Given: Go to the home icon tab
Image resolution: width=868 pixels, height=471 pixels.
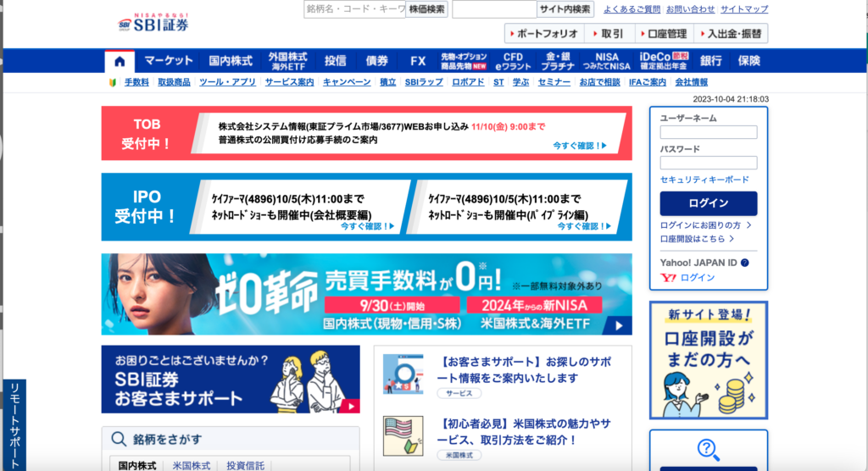Looking at the screenshot, I should coord(120,61).
